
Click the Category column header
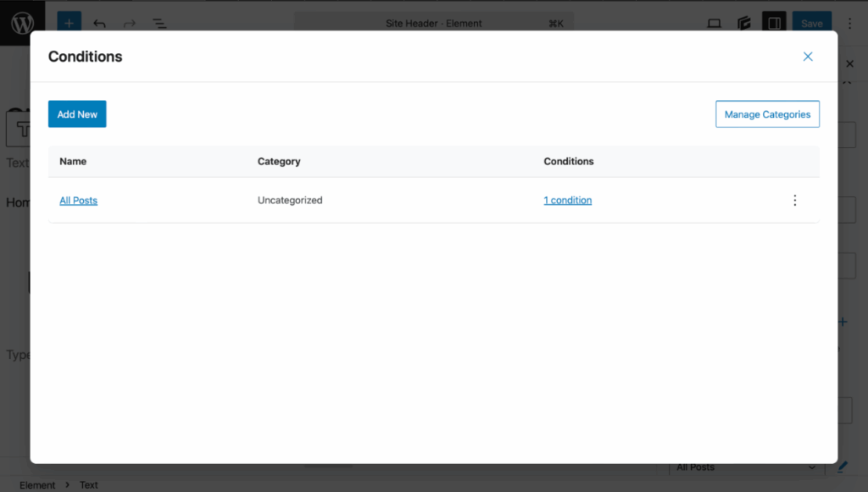pyautogui.click(x=279, y=162)
